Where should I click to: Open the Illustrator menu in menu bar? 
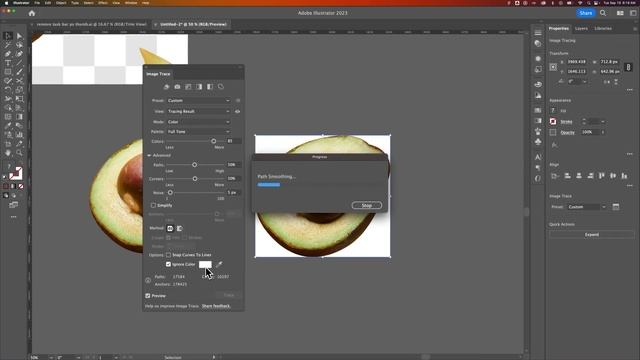[20, 3]
